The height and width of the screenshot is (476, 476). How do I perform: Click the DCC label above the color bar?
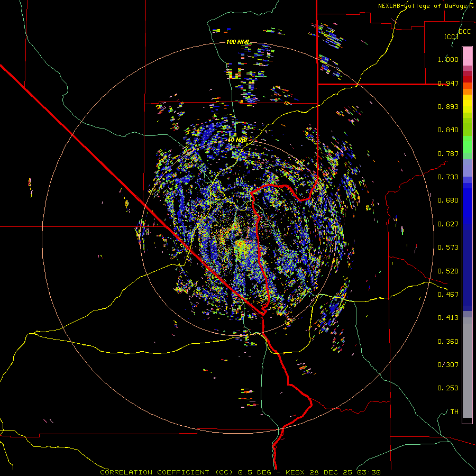point(464,32)
